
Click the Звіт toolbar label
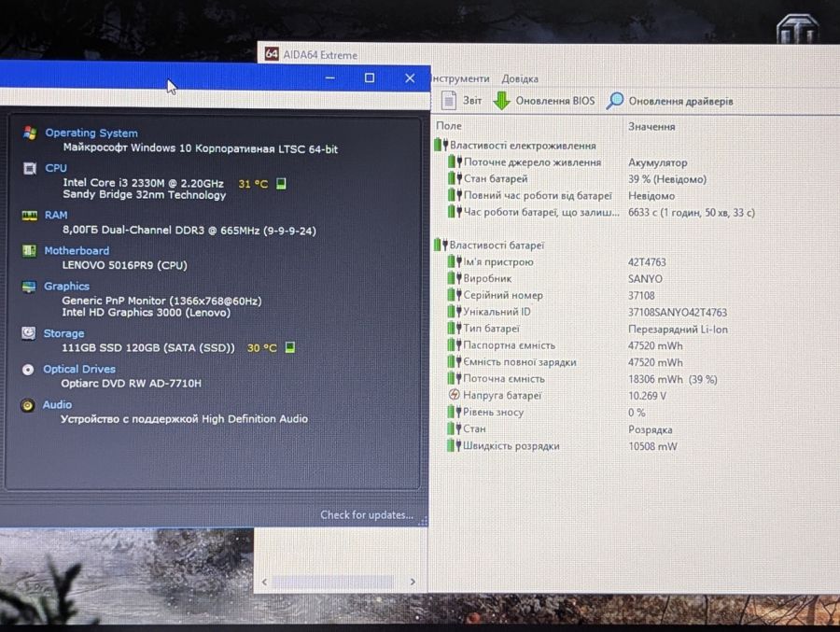pyautogui.click(x=472, y=100)
